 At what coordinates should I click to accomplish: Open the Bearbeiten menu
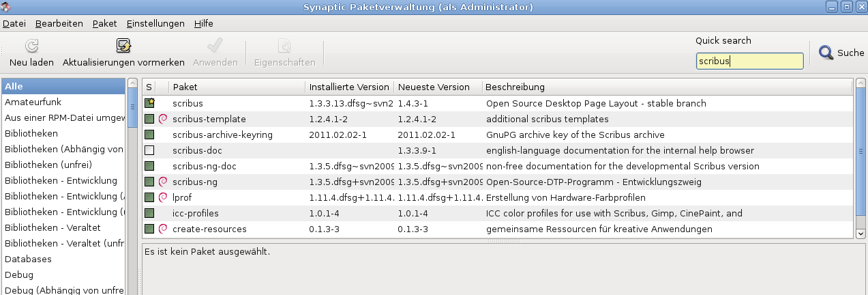pyautogui.click(x=59, y=23)
